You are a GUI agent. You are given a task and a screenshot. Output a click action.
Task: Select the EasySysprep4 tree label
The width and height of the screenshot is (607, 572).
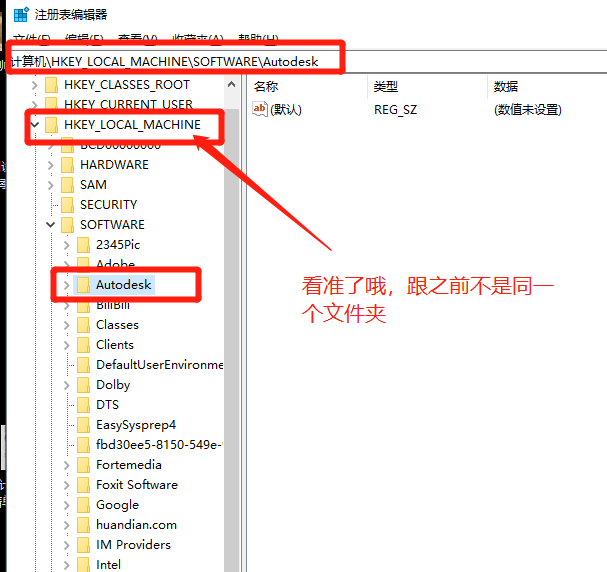136,425
